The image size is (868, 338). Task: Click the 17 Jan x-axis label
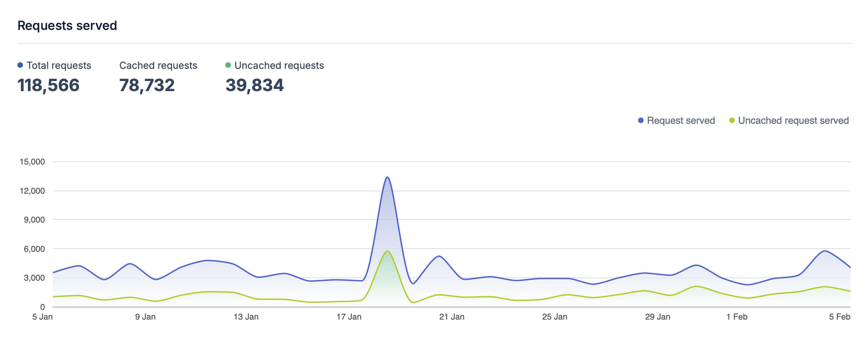click(349, 317)
